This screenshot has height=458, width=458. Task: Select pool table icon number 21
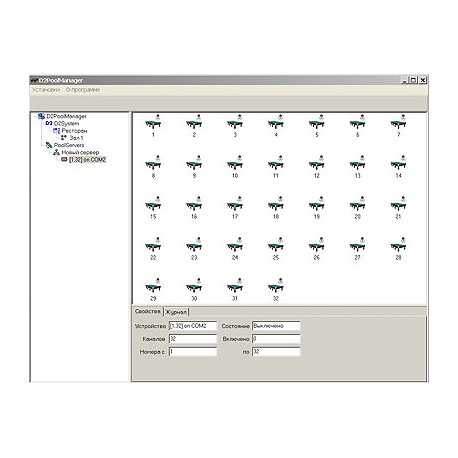(x=398, y=204)
